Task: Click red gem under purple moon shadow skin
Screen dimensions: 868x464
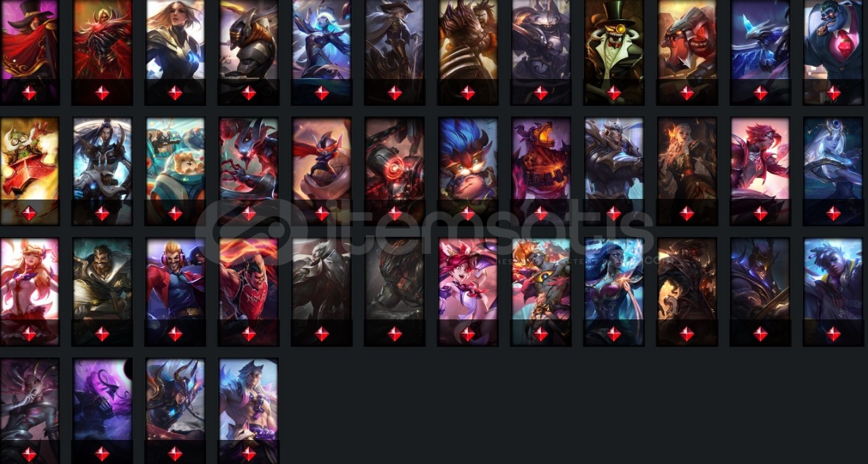Action: 102,453
